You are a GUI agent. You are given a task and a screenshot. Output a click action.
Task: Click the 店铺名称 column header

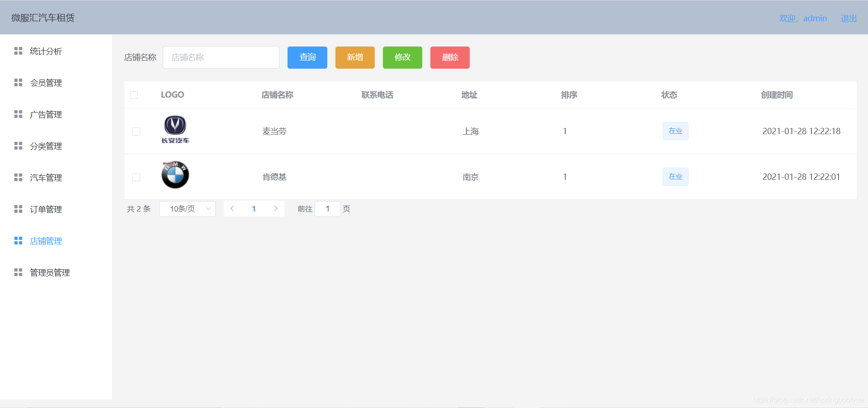[278, 95]
